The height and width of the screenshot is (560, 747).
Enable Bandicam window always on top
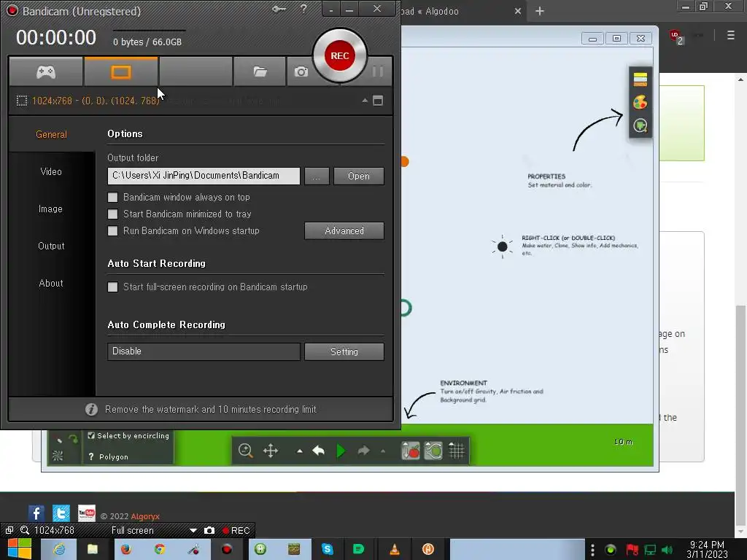(x=113, y=197)
